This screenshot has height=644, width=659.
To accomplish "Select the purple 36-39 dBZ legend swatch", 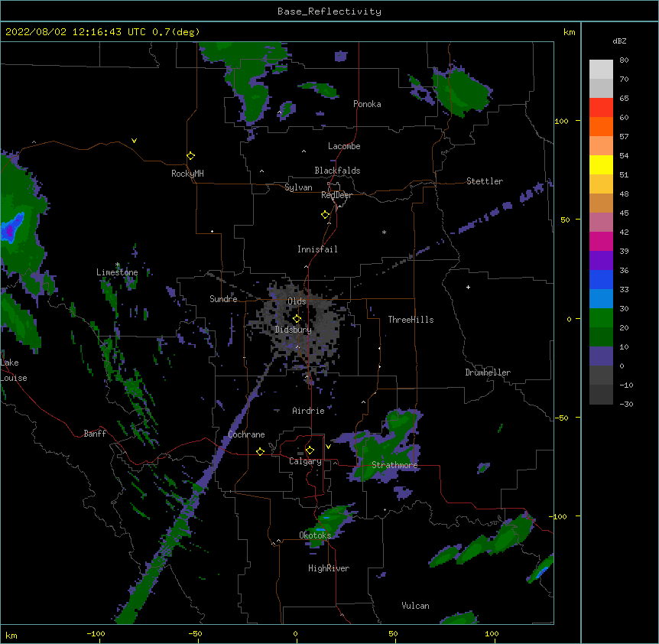I will (x=601, y=261).
